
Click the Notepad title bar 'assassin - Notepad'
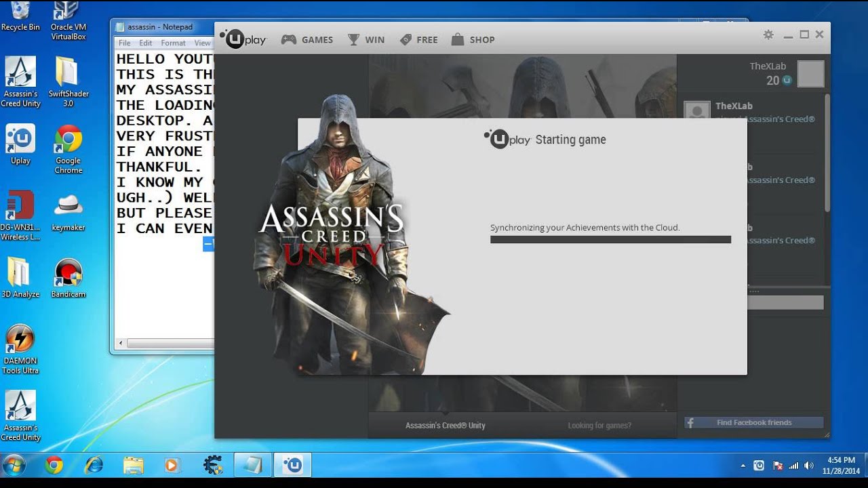(161, 27)
